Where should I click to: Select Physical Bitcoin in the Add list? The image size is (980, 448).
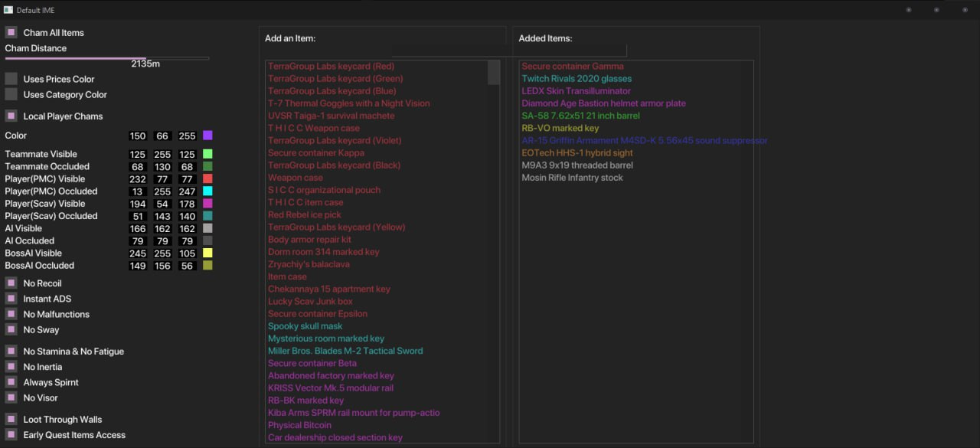299,425
